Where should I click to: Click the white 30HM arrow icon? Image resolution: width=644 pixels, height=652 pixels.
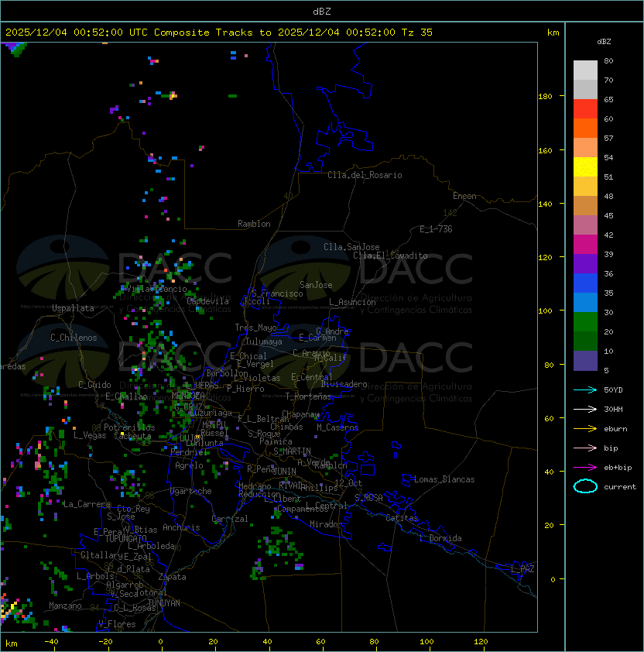click(x=586, y=409)
